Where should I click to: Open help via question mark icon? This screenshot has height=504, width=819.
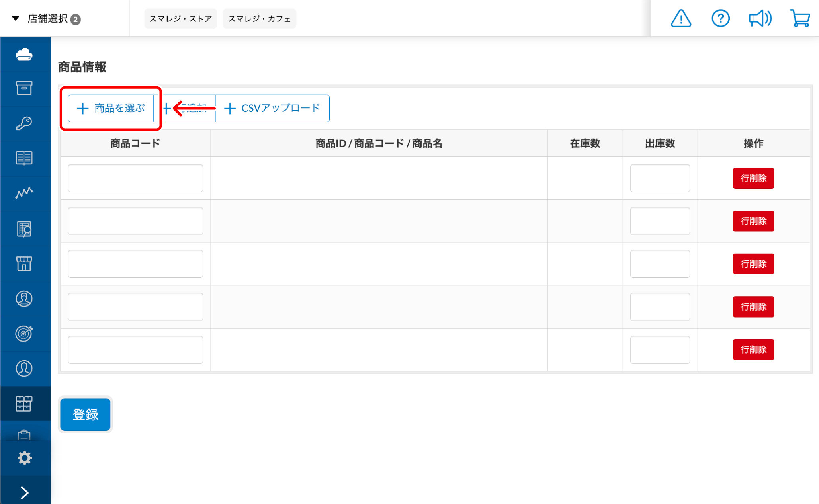click(720, 19)
